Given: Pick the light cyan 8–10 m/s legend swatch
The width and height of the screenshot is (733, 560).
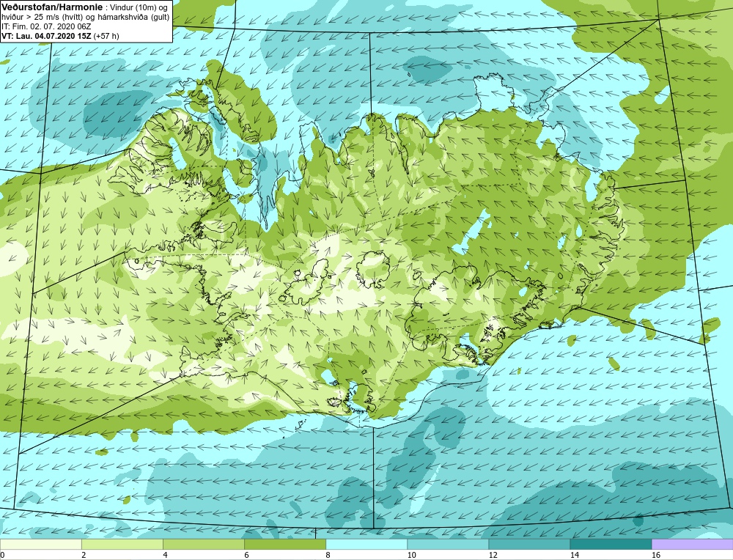Looking at the screenshot, I should 366,544.
